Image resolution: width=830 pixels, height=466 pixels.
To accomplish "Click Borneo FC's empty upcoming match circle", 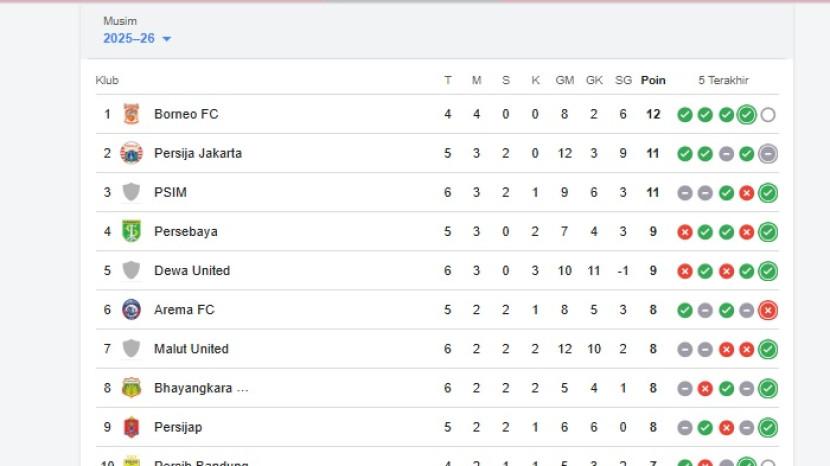I will point(768,115).
